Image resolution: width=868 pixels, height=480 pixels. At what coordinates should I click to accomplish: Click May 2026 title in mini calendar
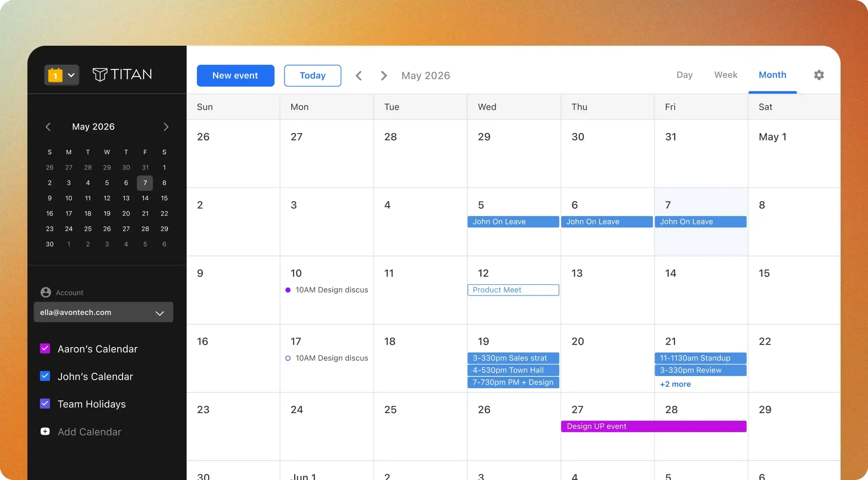click(x=93, y=127)
